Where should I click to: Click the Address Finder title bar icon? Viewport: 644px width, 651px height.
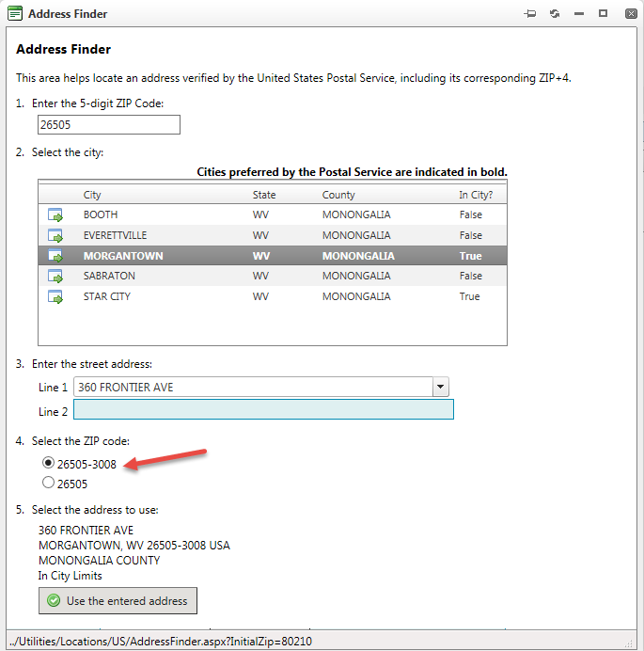(x=15, y=14)
